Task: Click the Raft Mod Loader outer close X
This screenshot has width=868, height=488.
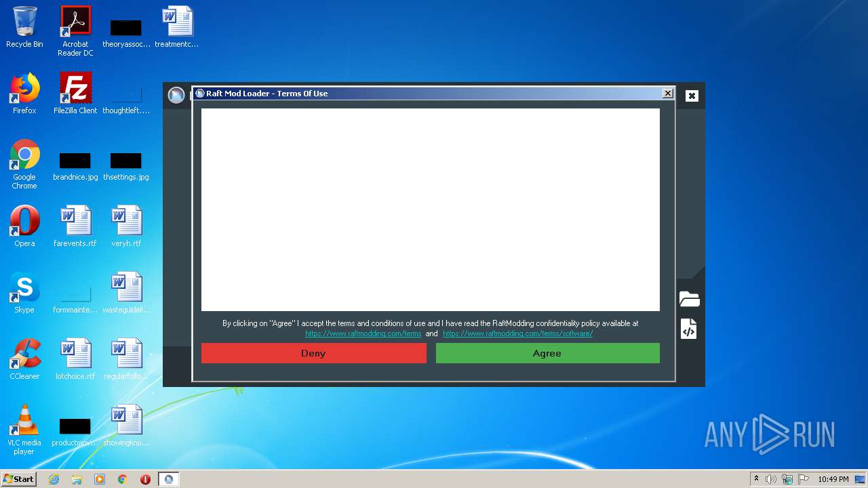Action: (x=692, y=96)
